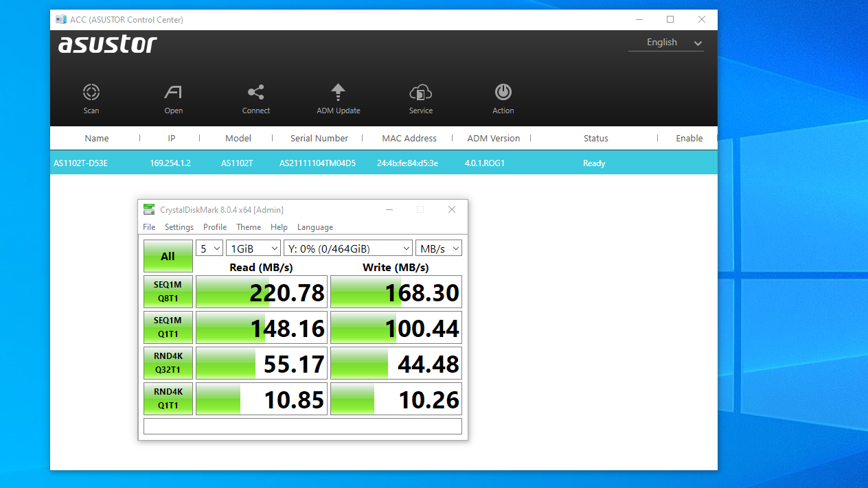
Task: Maximize the ACC window
Action: coord(670,19)
